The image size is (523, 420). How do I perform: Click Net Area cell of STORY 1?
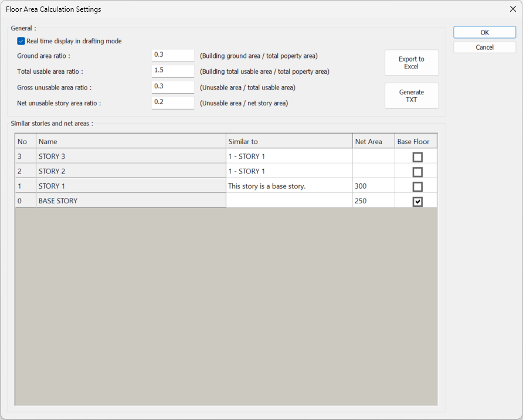[373, 186]
